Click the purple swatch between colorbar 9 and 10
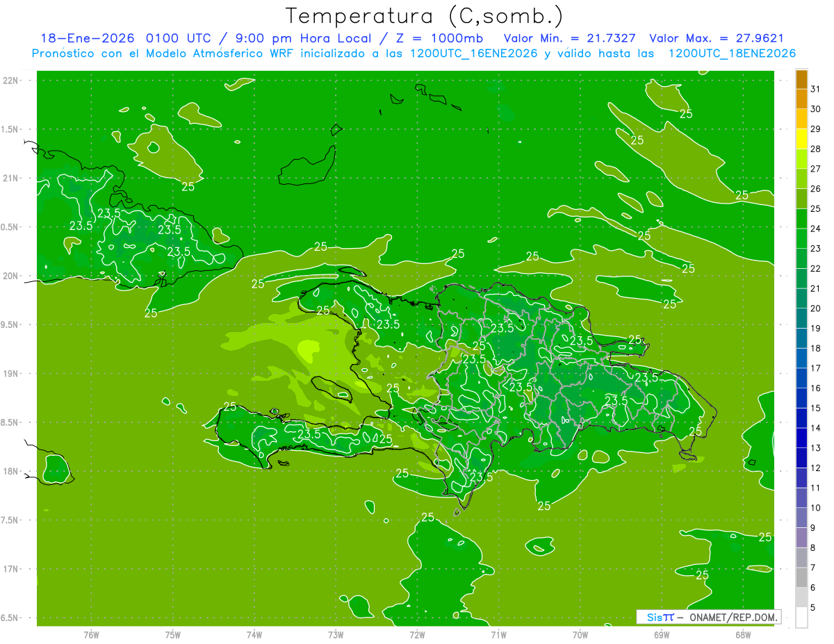The width and height of the screenshot is (834, 644). click(x=801, y=518)
